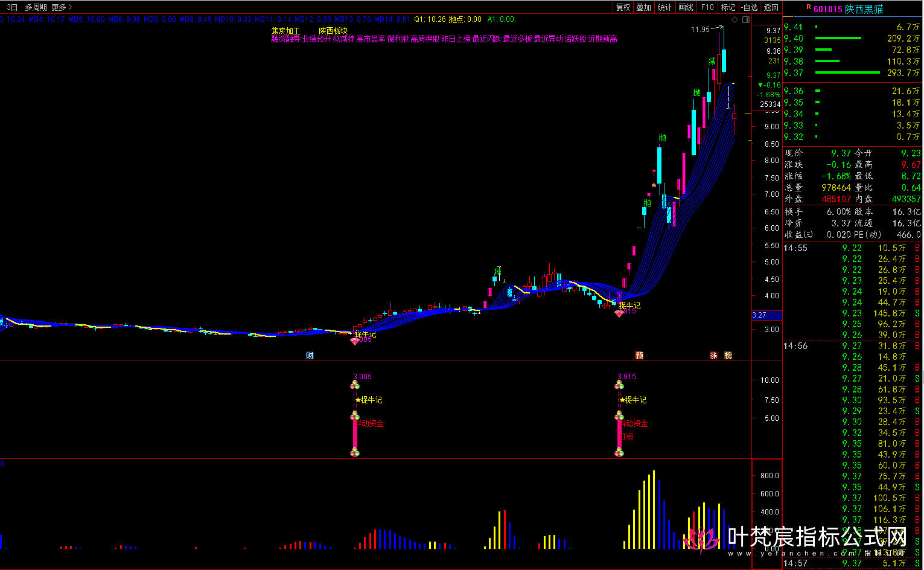Screen dimensions: 924x570
Task: Click the 高市盈率 tag
Action: pos(371,39)
